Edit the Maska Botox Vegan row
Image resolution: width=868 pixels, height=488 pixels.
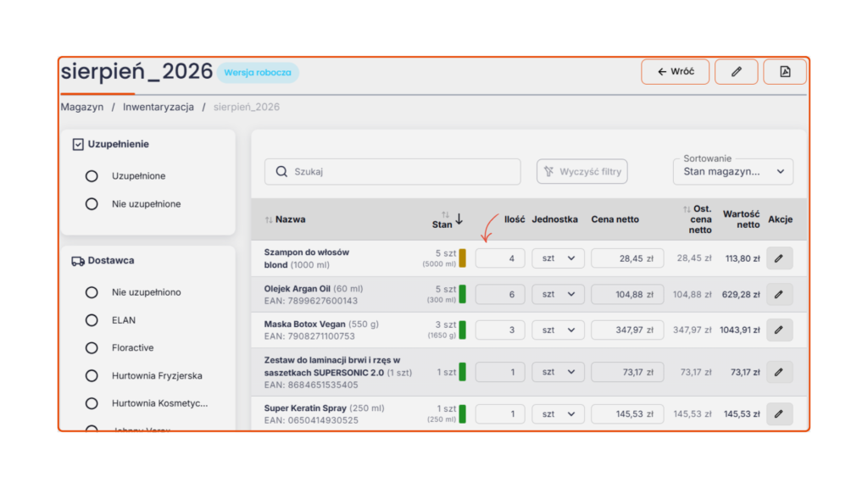(x=779, y=330)
